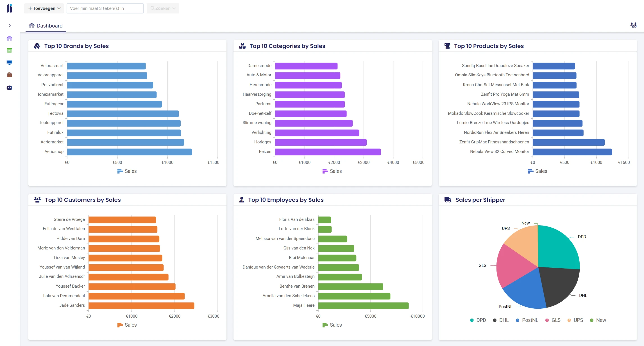The width and height of the screenshot is (644, 346).
Task: Click the Top 10 Customers by Sales icon
Action: (37, 200)
